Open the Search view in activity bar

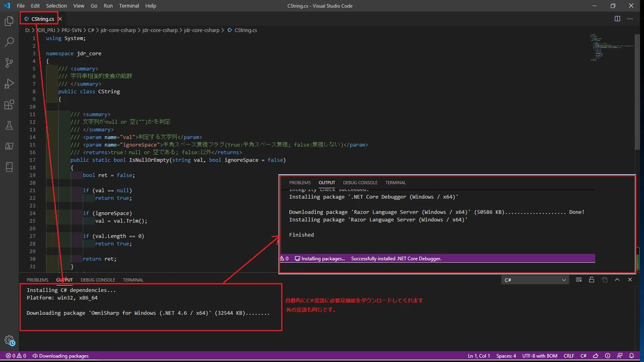click(9, 42)
